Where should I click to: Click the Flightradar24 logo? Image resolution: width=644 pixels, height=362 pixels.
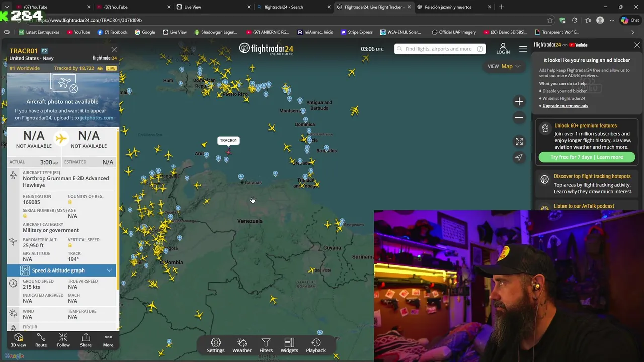point(266,49)
